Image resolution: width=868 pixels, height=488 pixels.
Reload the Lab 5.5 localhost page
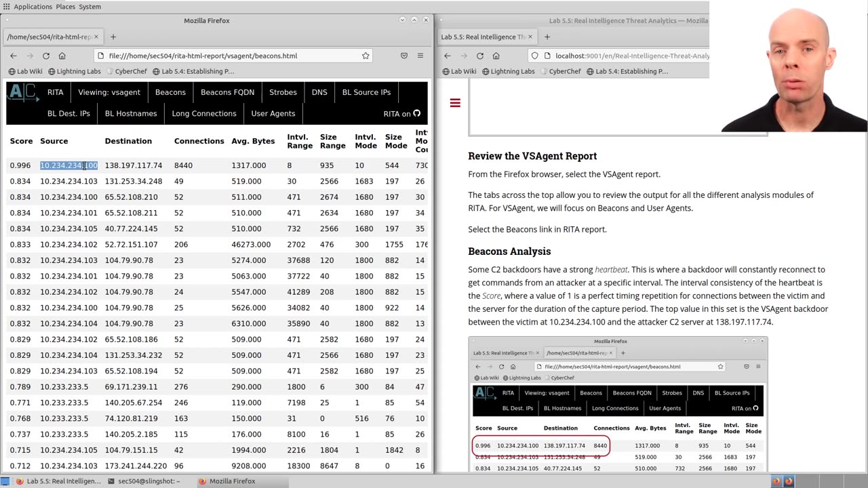(x=480, y=56)
